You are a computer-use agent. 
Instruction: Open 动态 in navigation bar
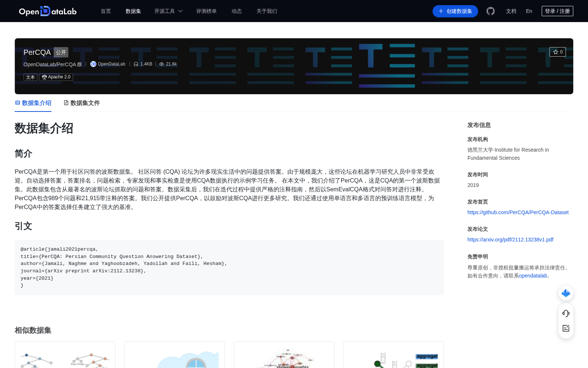(x=237, y=11)
